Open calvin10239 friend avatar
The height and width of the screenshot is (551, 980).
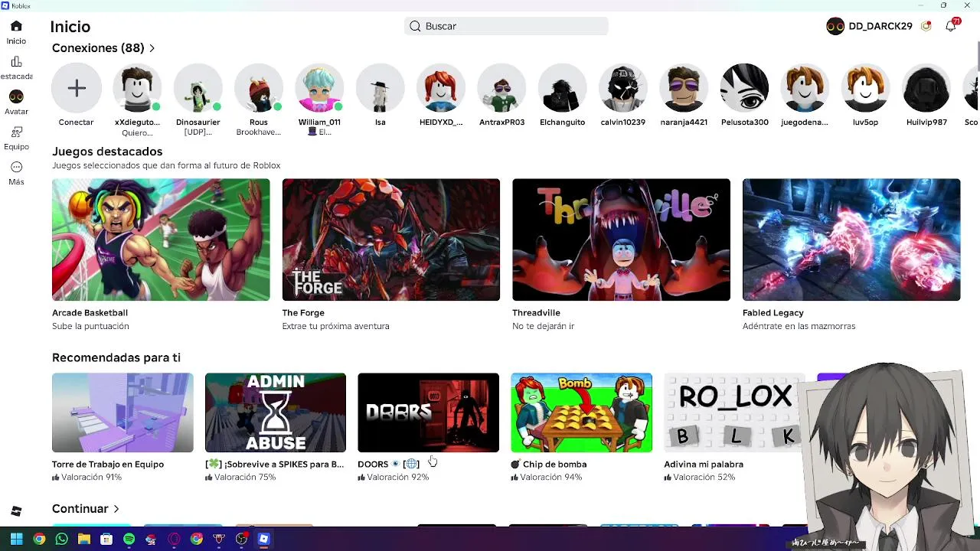click(622, 88)
